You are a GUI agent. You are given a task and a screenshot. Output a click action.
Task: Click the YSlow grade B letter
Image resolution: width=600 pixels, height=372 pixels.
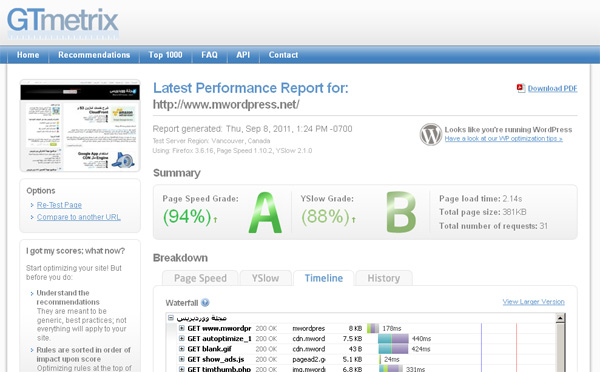(x=401, y=212)
